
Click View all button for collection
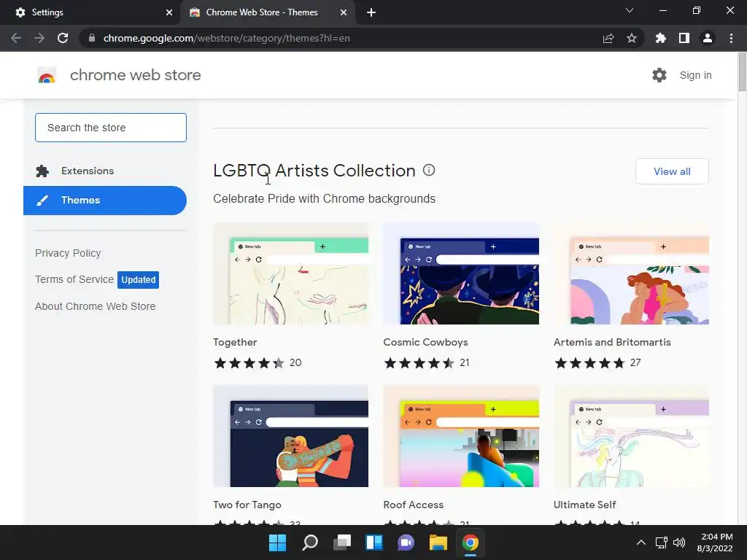(x=672, y=171)
